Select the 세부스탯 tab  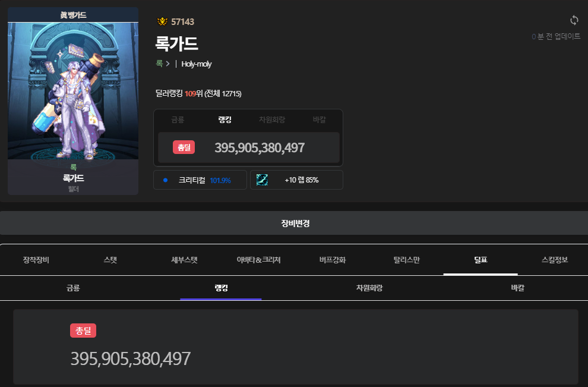[x=184, y=260]
